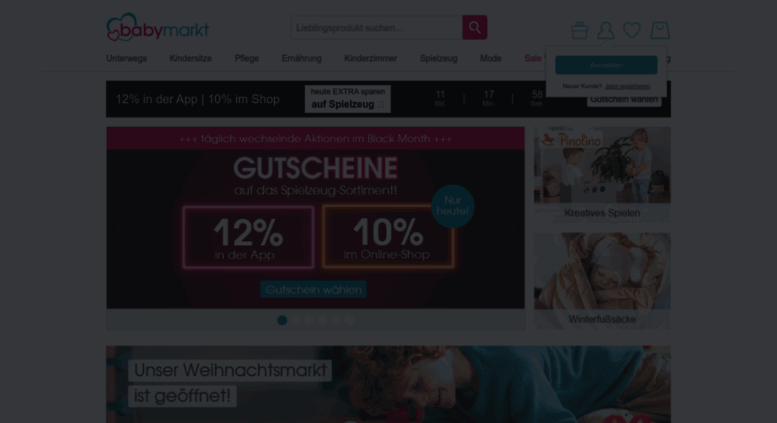777x423 pixels.
Task: Open the wishlist heart icon
Action: point(632,30)
